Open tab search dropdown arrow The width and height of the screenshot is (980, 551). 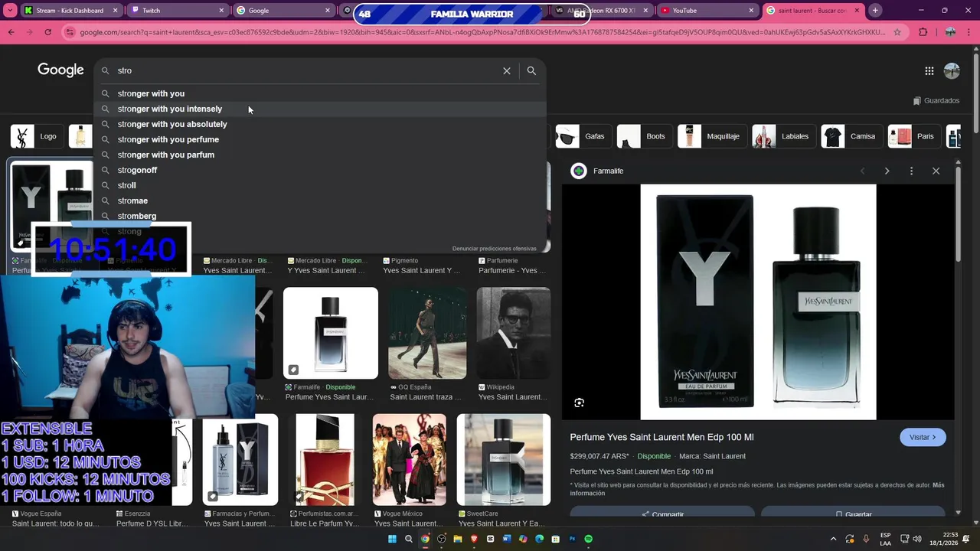tap(10, 11)
